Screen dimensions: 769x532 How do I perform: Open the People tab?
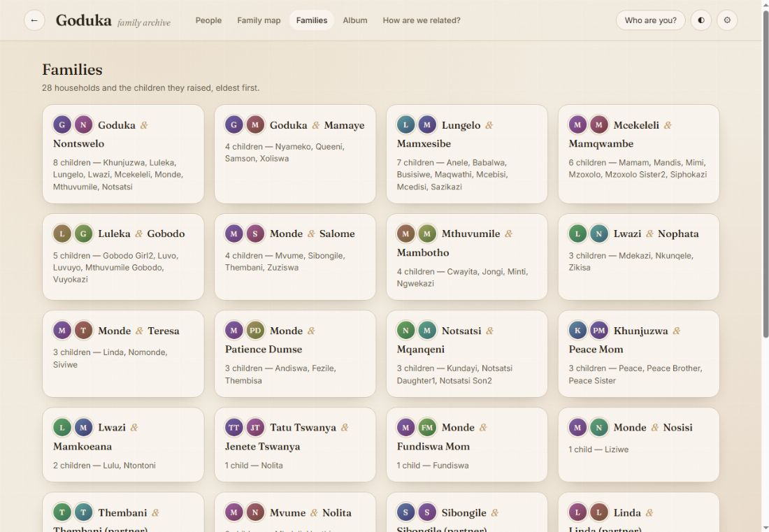click(x=208, y=20)
